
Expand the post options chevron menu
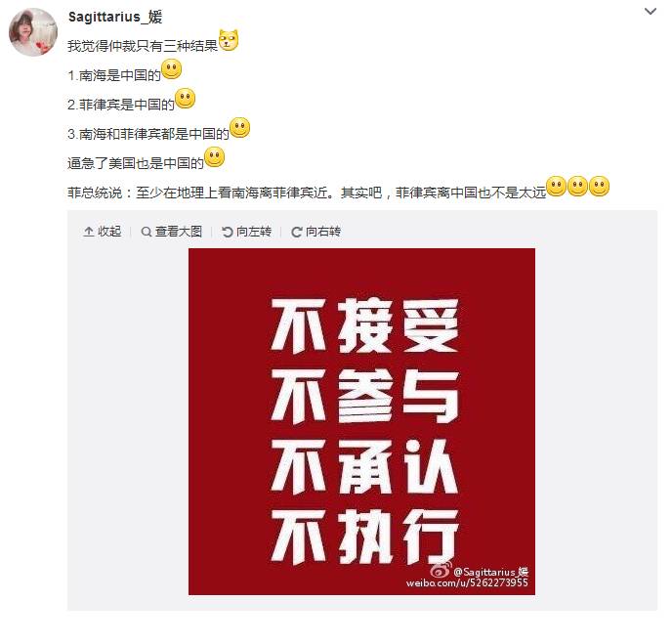pos(651,12)
